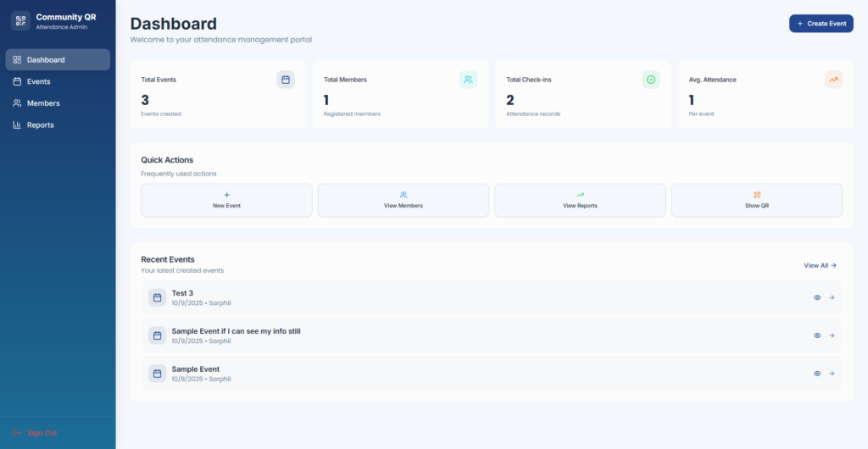
Task: Click eye icon for Sample Event row
Action: pos(817,374)
